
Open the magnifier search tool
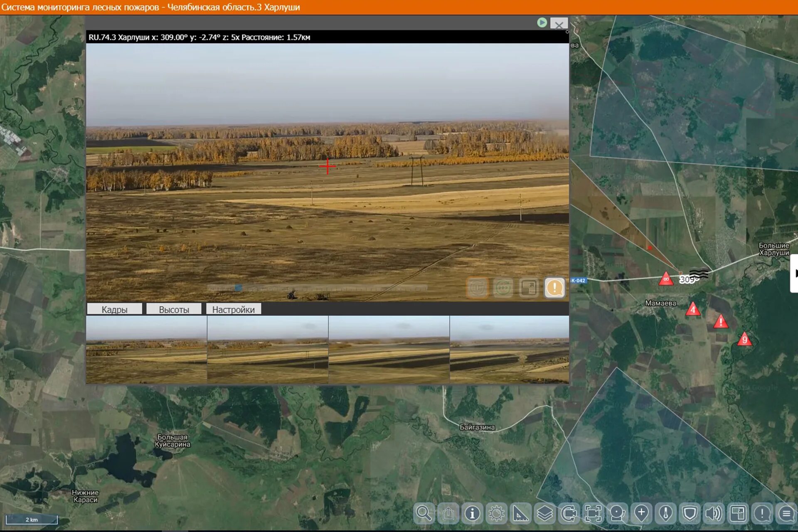pos(424,514)
